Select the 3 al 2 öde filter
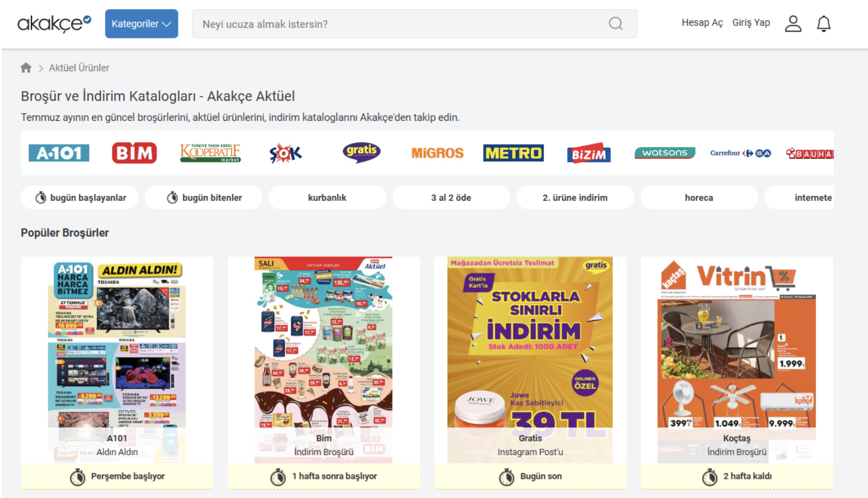Image resolution: width=868 pixels, height=498 pixels. click(451, 198)
